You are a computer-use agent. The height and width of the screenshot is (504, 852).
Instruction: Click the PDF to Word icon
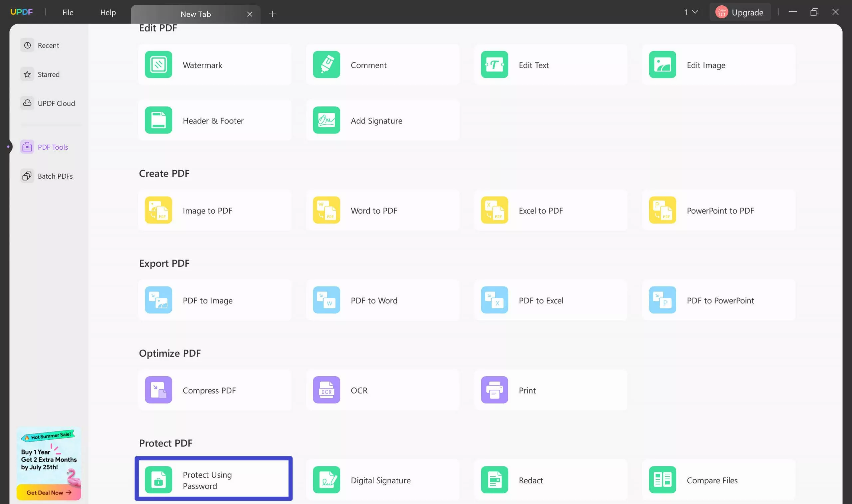pos(326,300)
